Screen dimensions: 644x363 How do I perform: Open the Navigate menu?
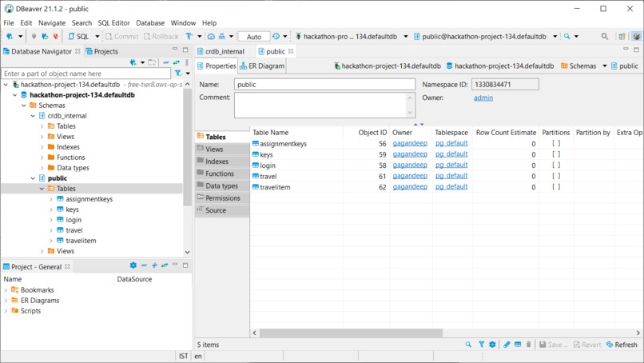(x=52, y=23)
